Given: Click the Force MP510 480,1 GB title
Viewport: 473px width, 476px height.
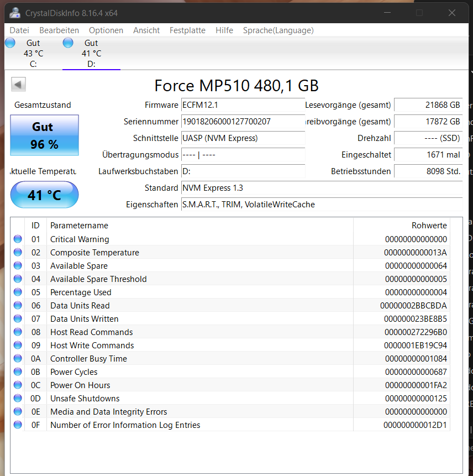Looking at the screenshot, I should 236,86.
